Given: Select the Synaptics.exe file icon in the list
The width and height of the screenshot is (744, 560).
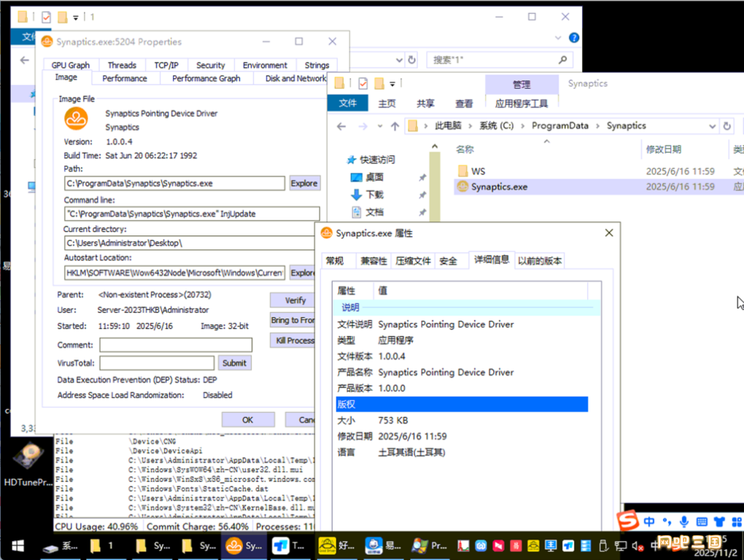Looking at the screenshot, I should [462, 187].
